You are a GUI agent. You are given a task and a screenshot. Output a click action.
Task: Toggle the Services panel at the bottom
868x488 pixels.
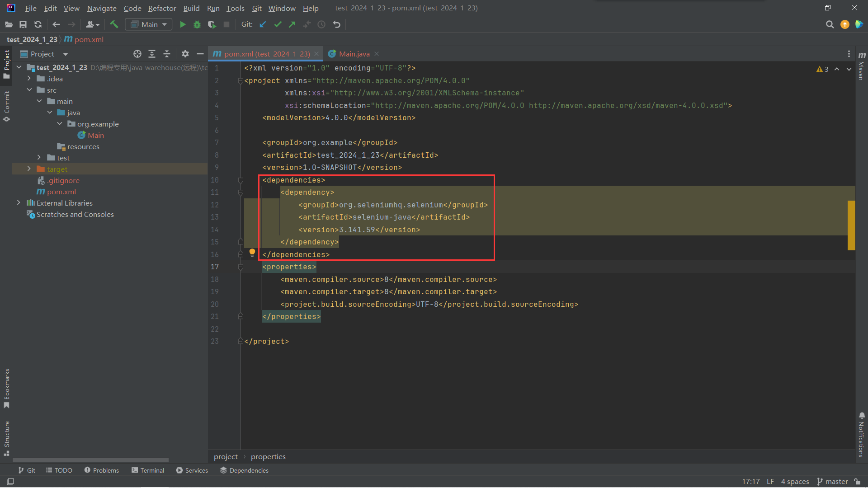click(x=197, y=469)
